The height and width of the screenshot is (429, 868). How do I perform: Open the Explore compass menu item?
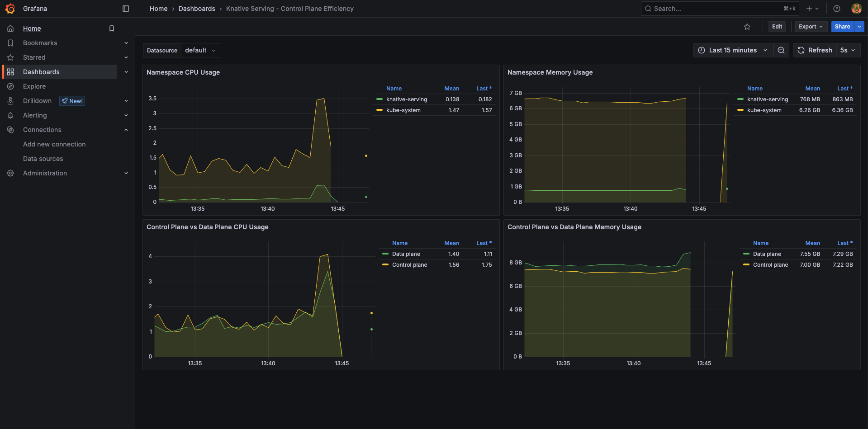[34, 86]
